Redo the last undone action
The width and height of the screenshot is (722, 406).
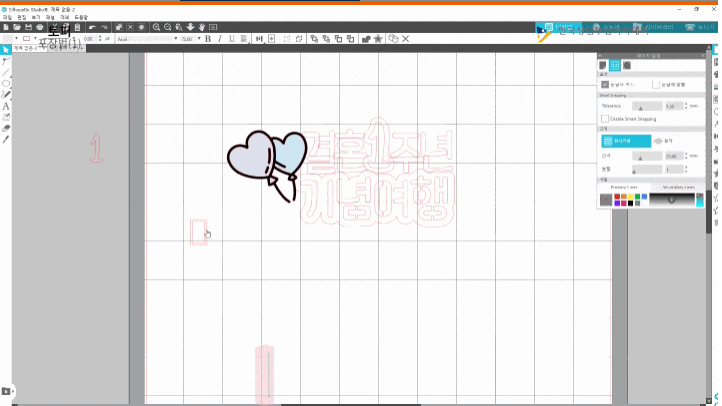104,27
